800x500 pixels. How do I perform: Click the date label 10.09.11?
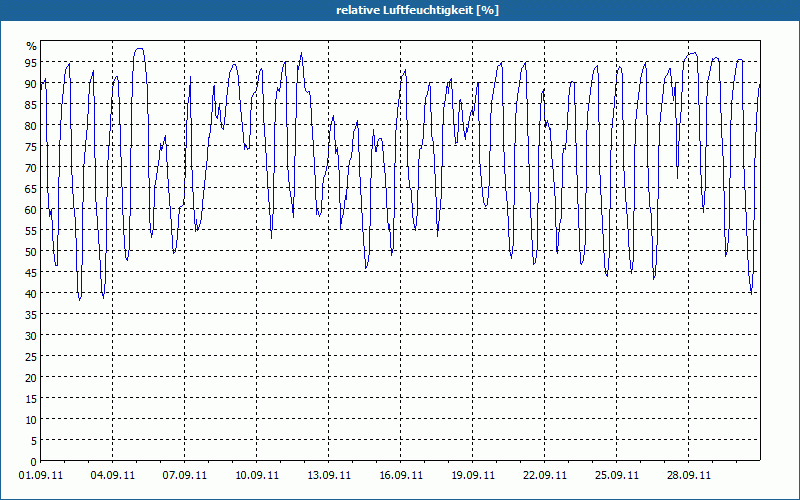click(257, 475)
